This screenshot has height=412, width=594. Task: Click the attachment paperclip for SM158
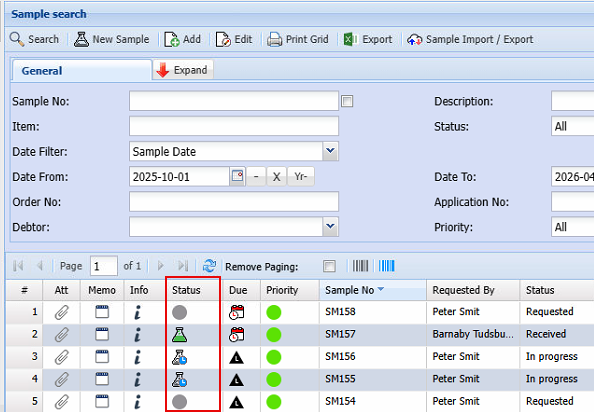[61, 312]
